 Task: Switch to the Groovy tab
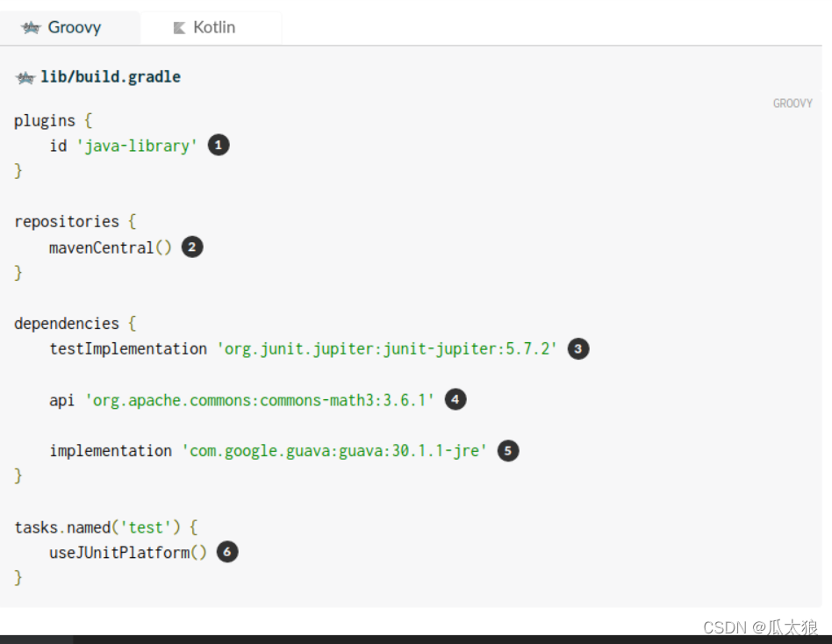(69, 27)
